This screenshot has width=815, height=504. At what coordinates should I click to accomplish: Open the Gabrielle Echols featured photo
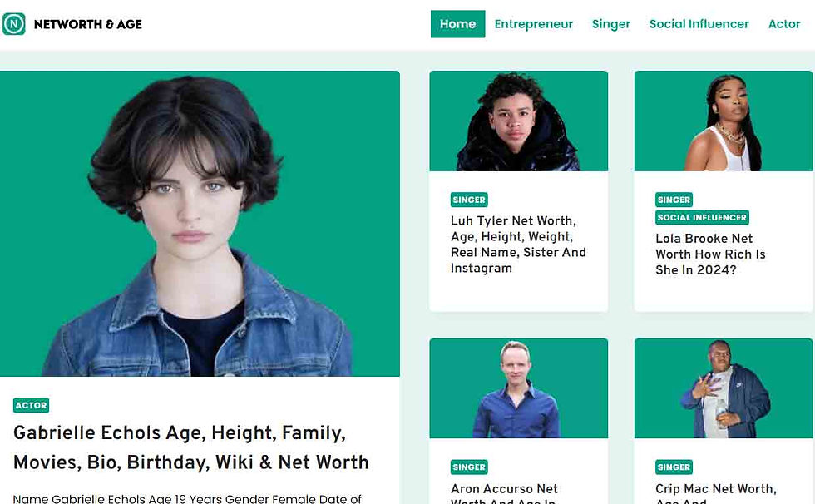pyautogui.click(x=200, y=224)
